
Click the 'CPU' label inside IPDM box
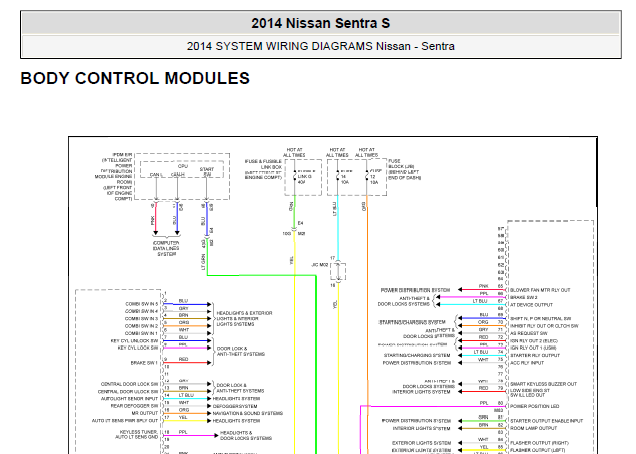click(183, 166)
